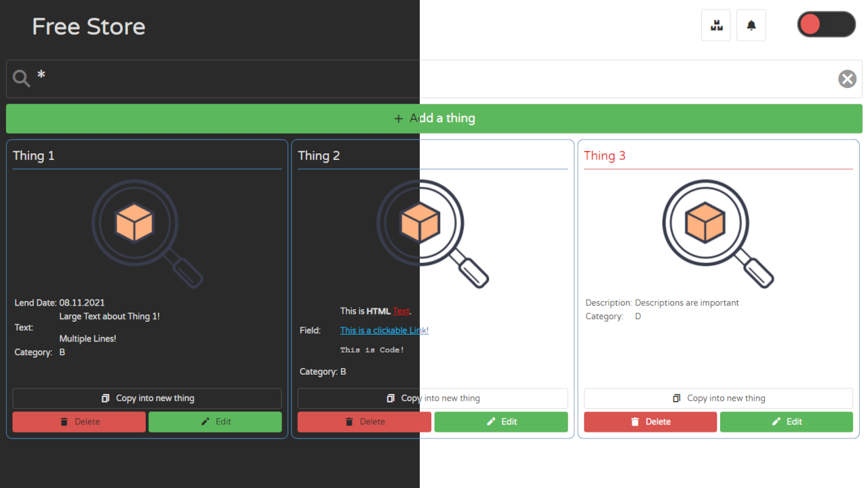Edit Thing 2
The width and height of the screenshot is (868, 488).
point(501,422)
